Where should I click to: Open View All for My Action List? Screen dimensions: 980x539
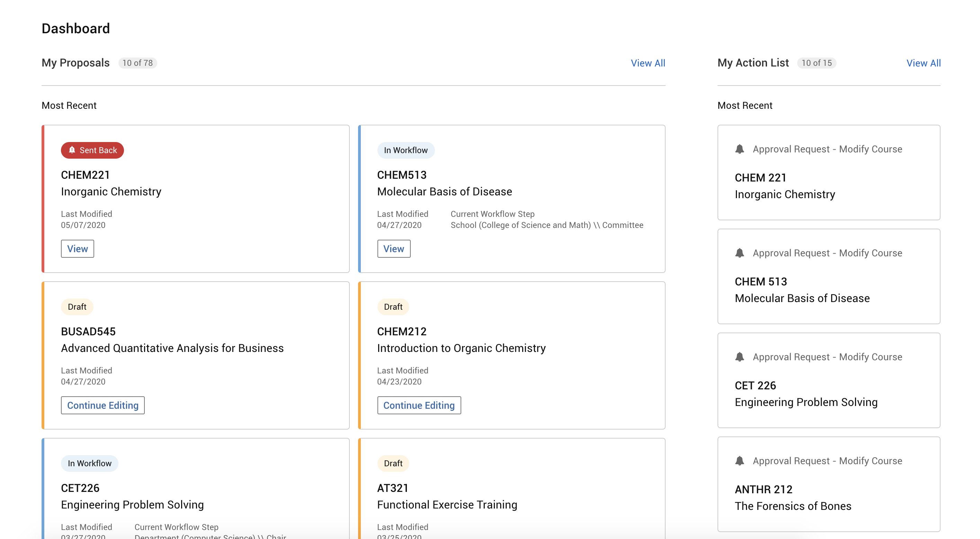point(924,63)
